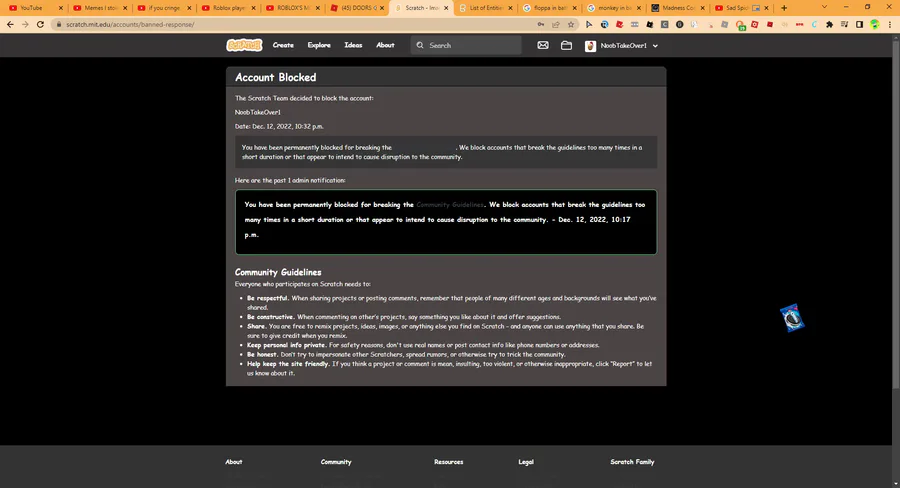
Task: Click the About footer heading
Action: [234, 462]
